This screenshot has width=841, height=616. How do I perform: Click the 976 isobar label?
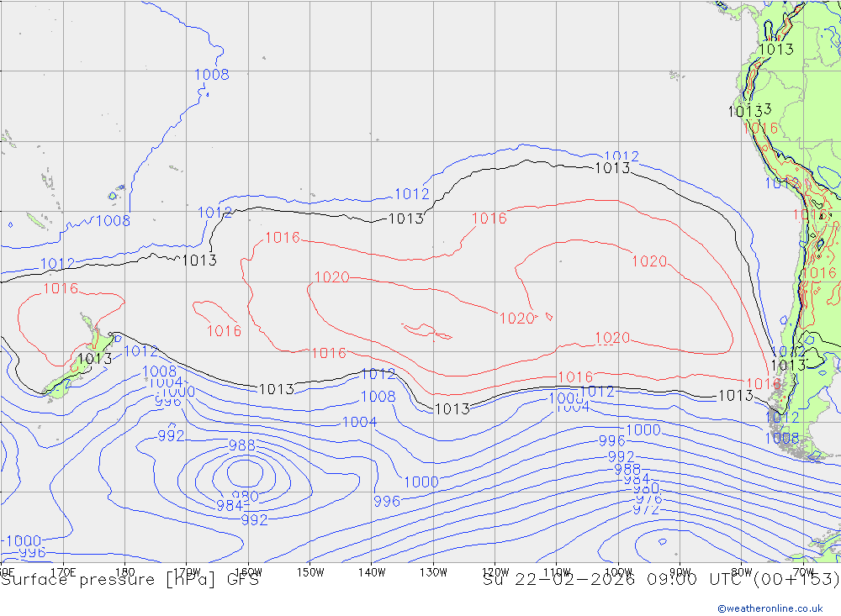(649, 499)
